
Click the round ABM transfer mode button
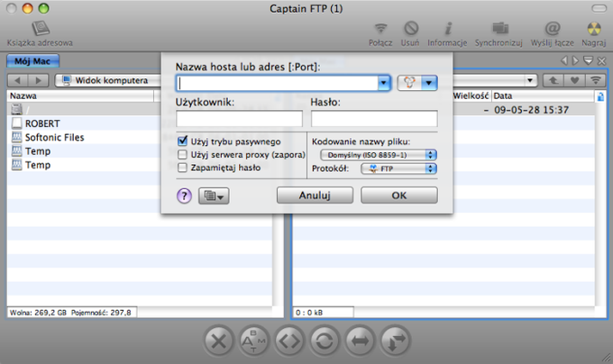pyautogui.click(x=253, y=341)
